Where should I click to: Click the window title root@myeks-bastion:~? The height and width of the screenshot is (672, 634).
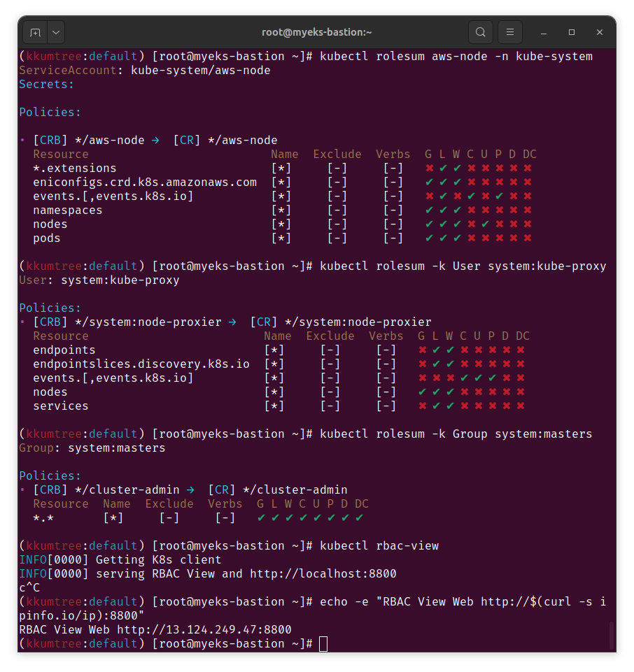(316, 32)
